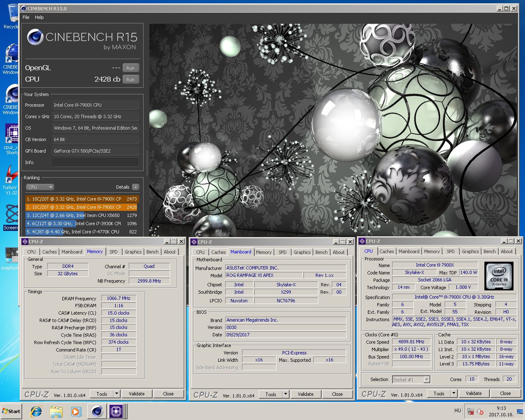The width and height of the screenshot is (525, 420).
Task: Open Tools dropdown arrow in Memory CPU-Z window
Action: coord(116,394)
